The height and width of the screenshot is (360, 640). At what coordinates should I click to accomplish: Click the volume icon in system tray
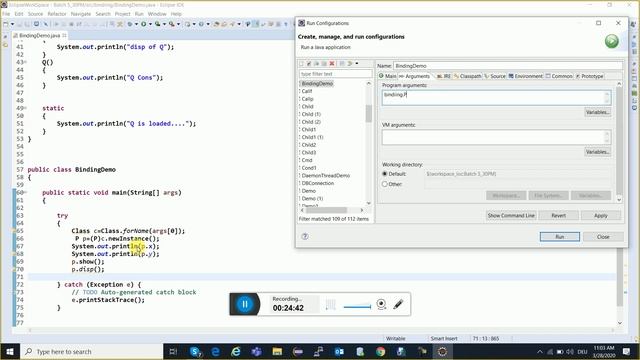tap(570, 351)
